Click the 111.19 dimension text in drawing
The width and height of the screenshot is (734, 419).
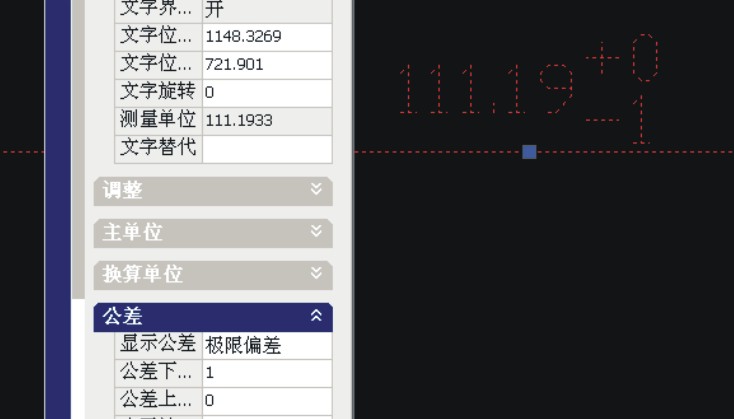[486, 89]
